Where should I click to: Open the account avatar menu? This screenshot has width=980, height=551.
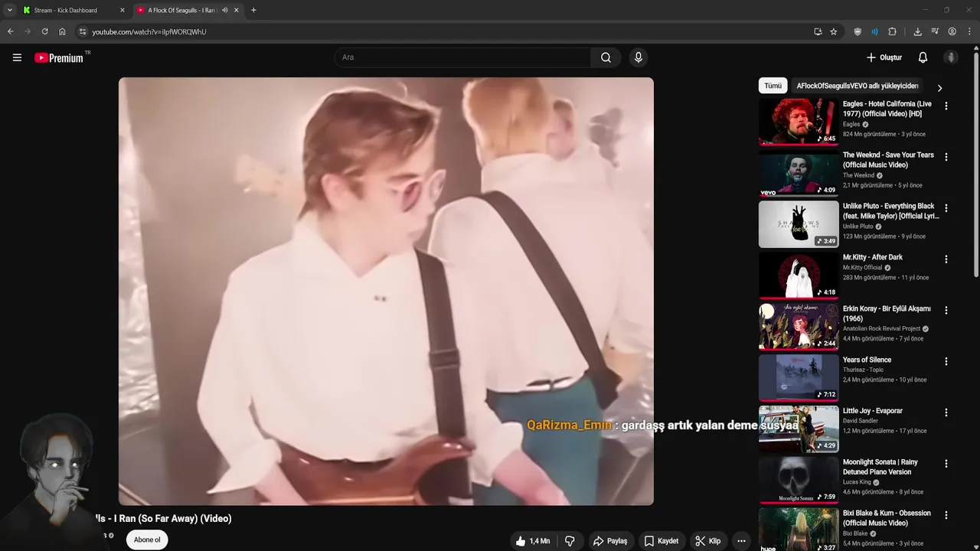point(951,57)
